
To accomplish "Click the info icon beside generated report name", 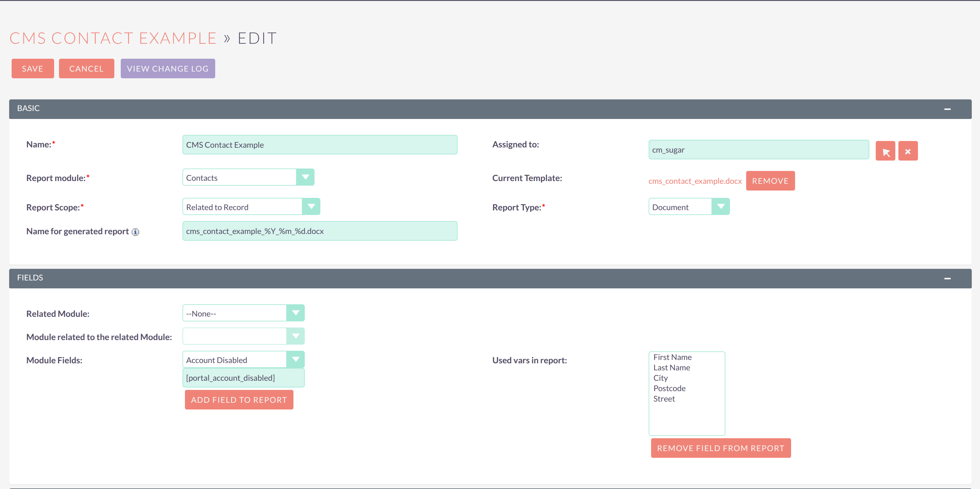I will [x=135, y=232].
